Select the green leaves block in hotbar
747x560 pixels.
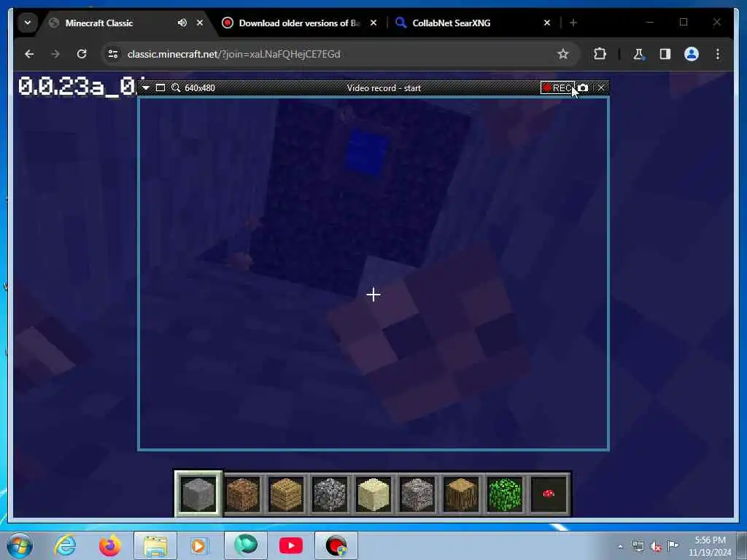[x=505, y=494]
